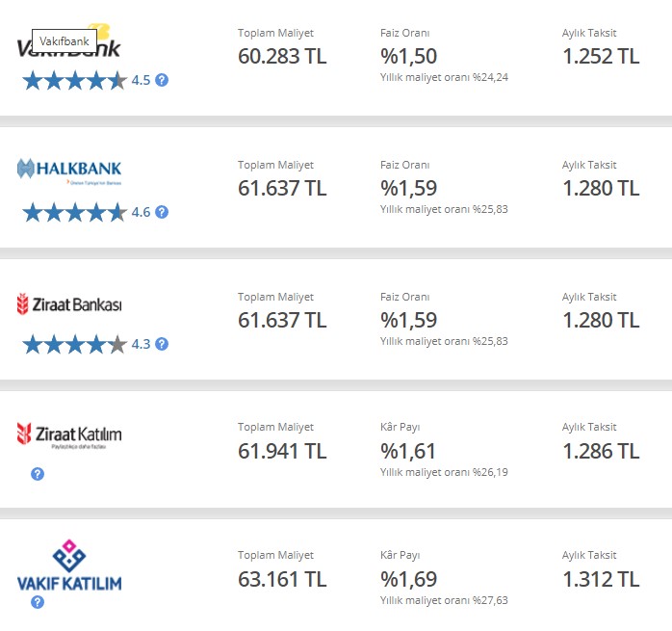Click Ziraat Bankası monthly installment 1.280 TL
The width and height of the screenshot is (672, 631).
[601, 321]
